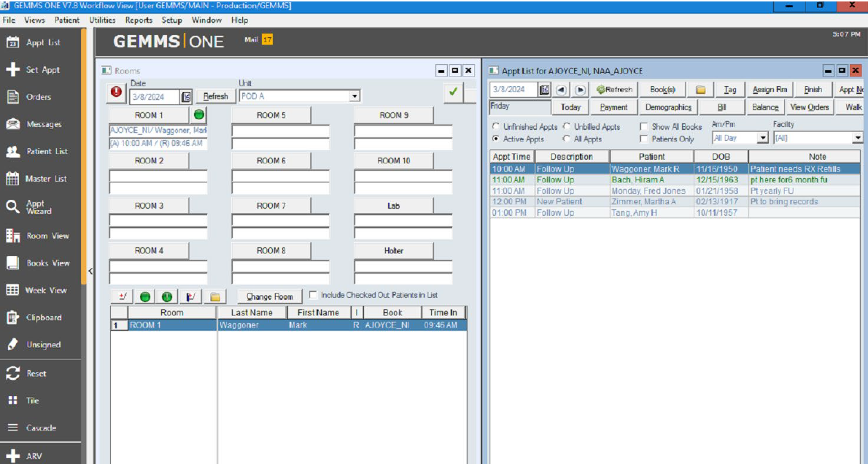
Task: Click the green checkmark icon in Rooms
Action: (x=453, y=93)
